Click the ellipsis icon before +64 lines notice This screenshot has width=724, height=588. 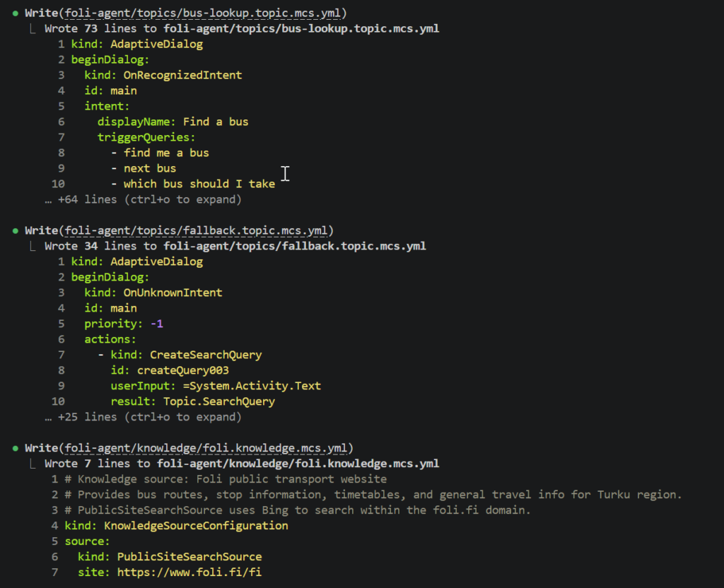tap(48, 199)
